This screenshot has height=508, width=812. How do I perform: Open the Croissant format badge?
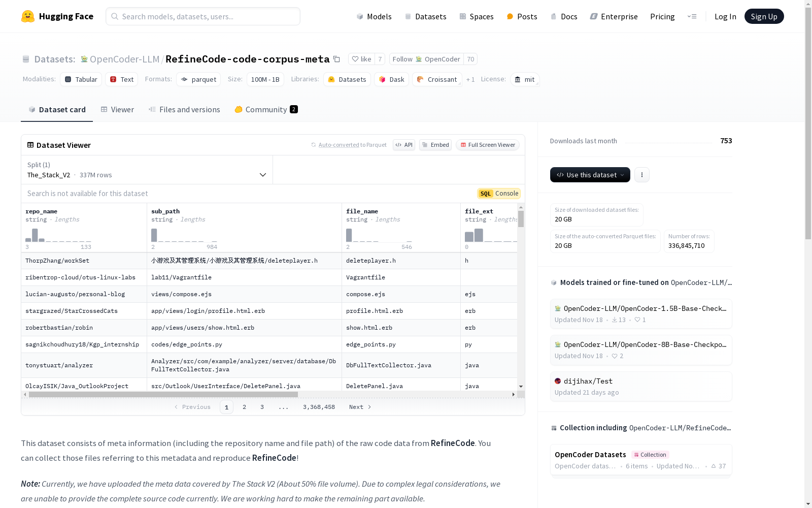point(436,79)
